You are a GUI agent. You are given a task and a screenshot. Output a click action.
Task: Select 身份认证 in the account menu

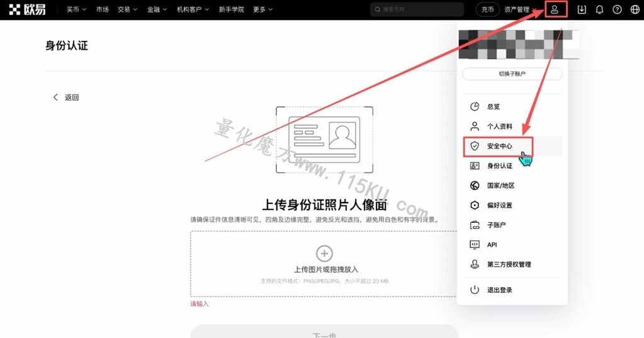click(512, 166)
